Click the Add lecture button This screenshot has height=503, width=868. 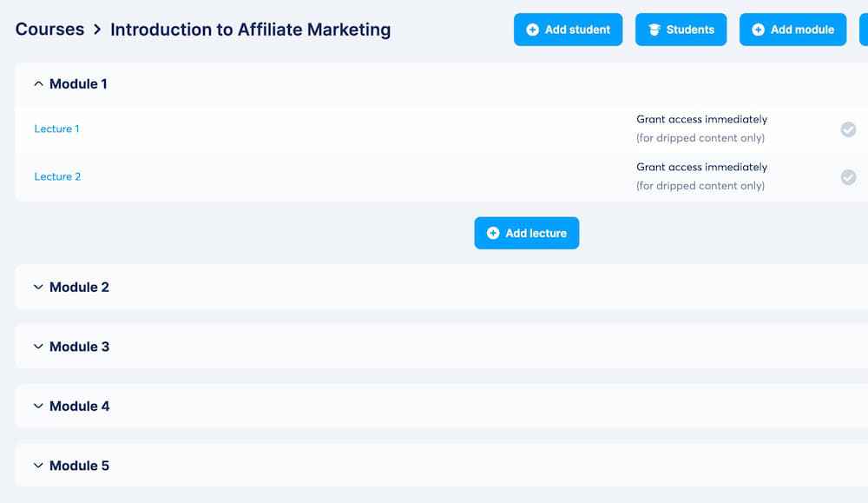(x=527, y=233)
